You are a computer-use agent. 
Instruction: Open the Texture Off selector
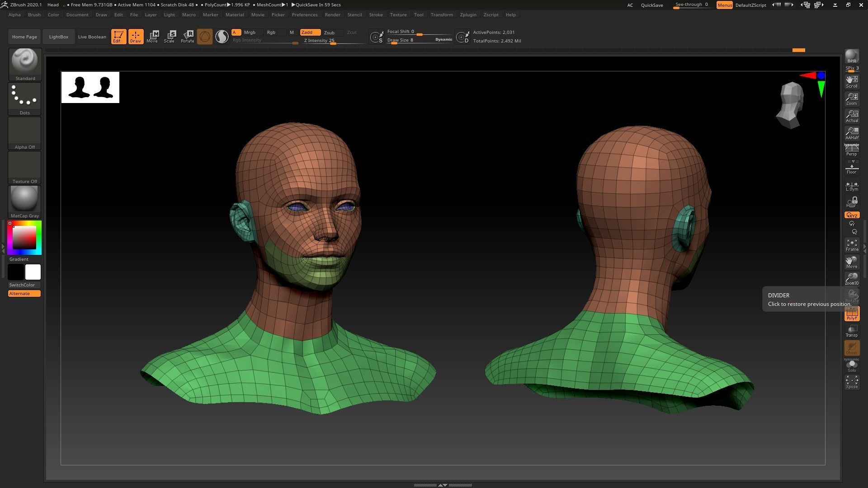(25, 168)
